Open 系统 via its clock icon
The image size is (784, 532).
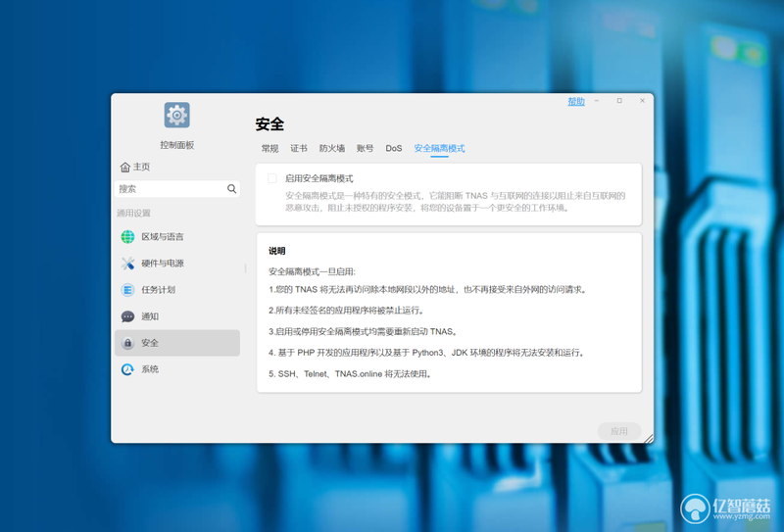128,369
